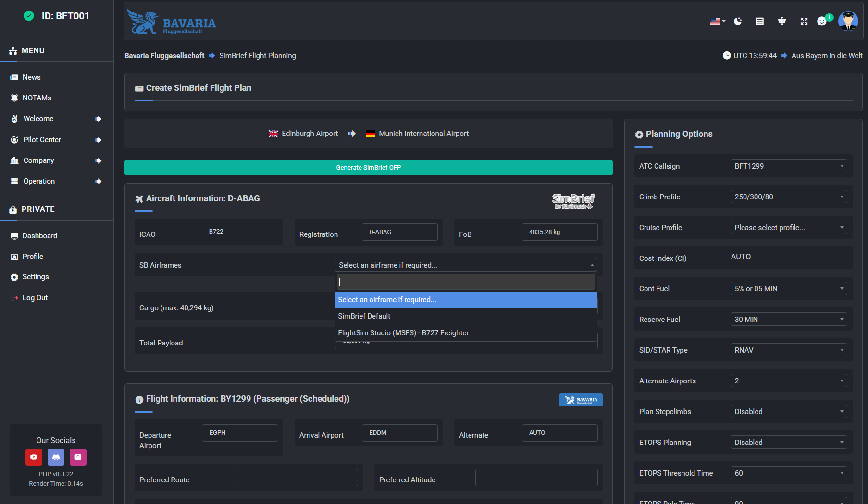Open the ATC Callsign dropdown

[x=789, y=166]
